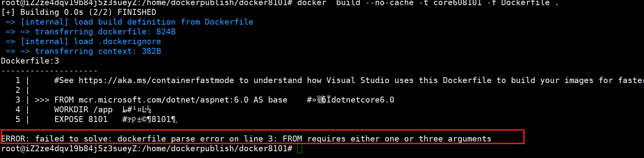The image size is (644, 158).
Task: Click the 'Dockerfile:3' location label
Action: click(x=30, y=61)
